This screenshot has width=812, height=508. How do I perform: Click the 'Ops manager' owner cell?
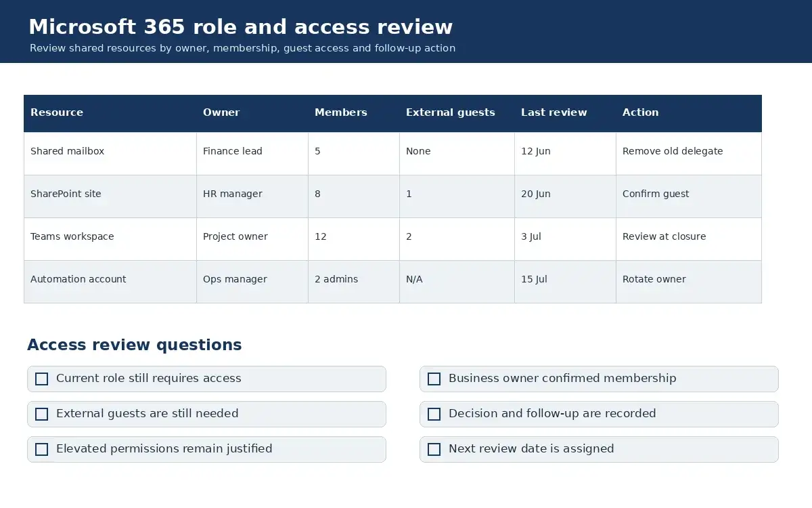pyautogui.click(x=252, y=281)
